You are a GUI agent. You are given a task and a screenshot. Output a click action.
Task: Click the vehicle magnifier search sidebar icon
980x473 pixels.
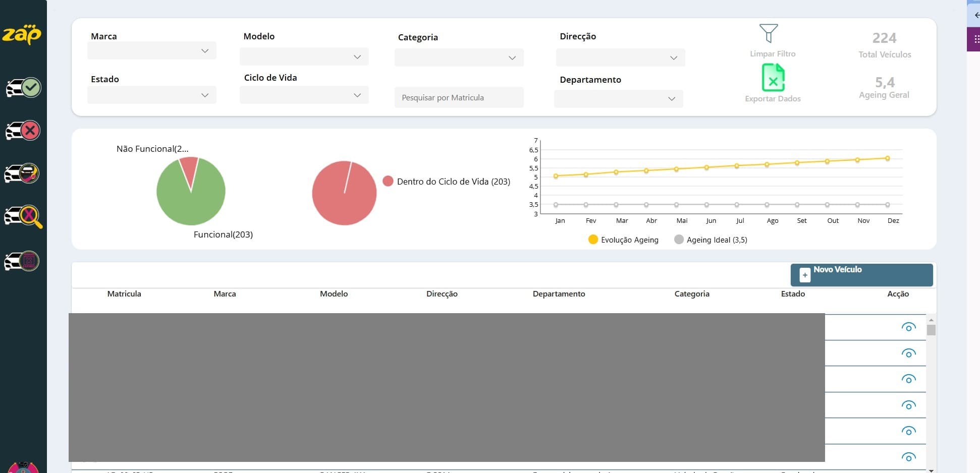[x=23, y=217]
